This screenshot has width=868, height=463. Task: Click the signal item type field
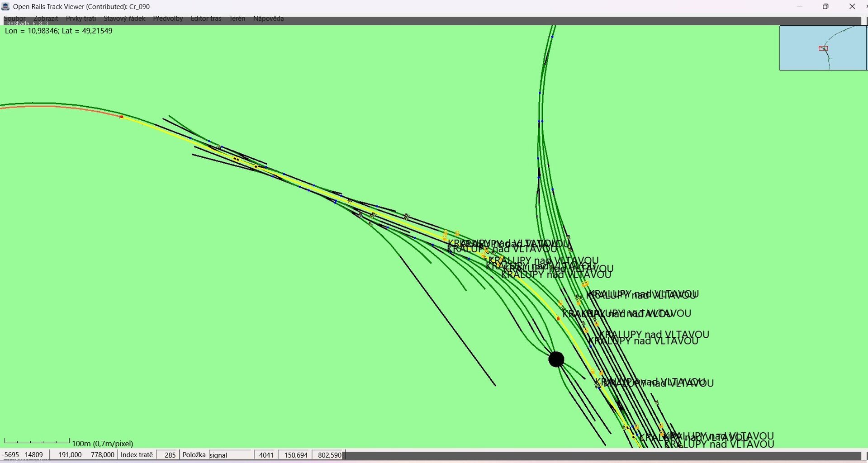[x=230, y=455]
